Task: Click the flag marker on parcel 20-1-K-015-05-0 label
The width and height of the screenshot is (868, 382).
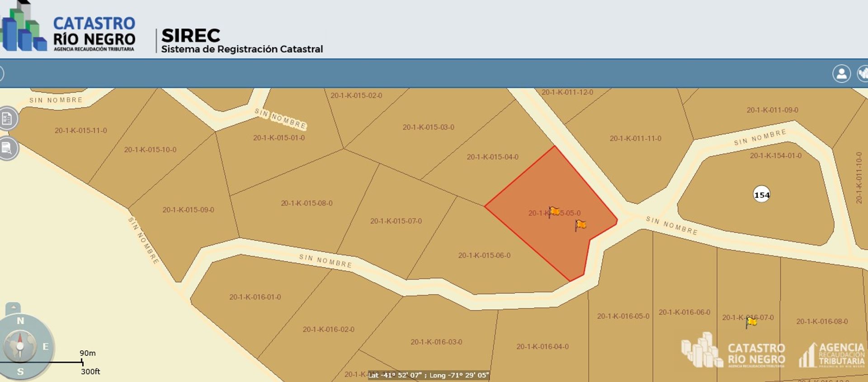Action: (x=554, y=212)
